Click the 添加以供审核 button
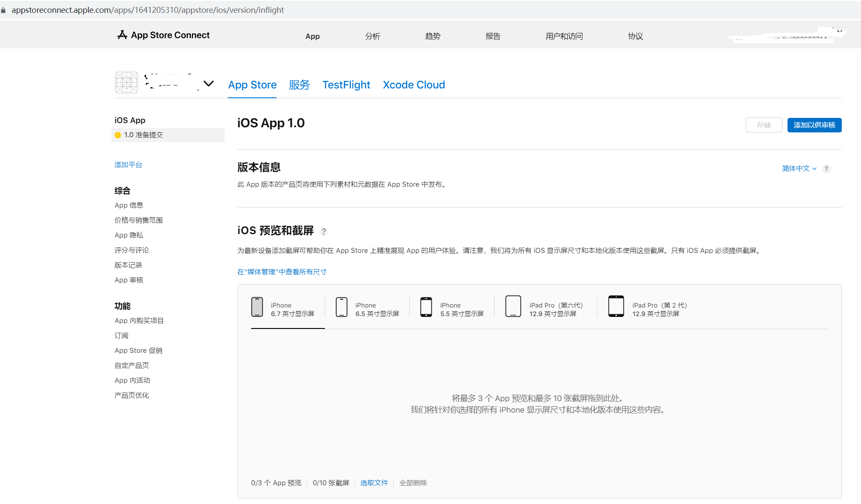861x504 pixels. pyautogui.click(x=814, y=125)
